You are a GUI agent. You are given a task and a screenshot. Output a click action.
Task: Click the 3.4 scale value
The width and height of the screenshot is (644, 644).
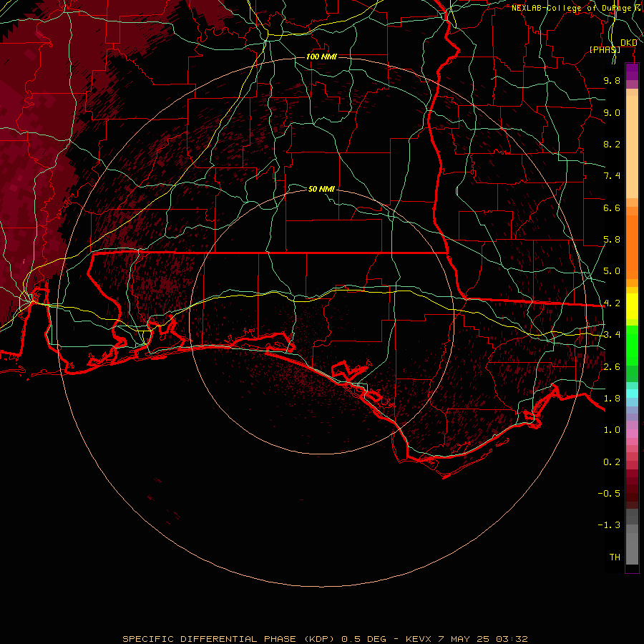click(612, 335)
